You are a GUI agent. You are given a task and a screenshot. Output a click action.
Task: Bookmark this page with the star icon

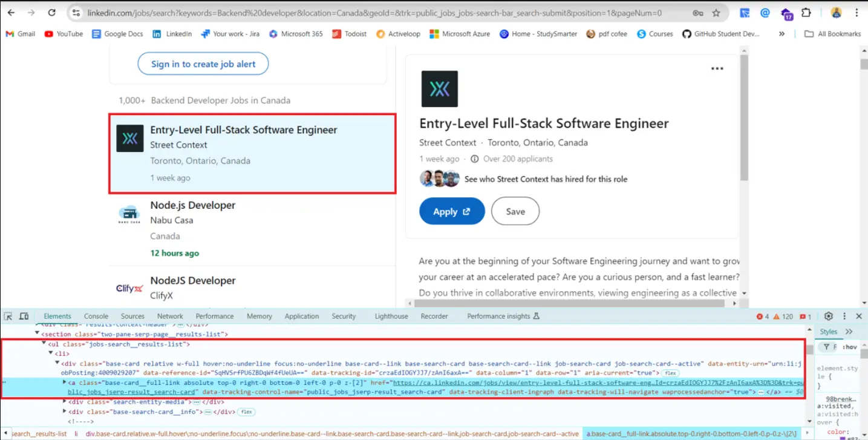pyautogui.click(x=716, y=13)
